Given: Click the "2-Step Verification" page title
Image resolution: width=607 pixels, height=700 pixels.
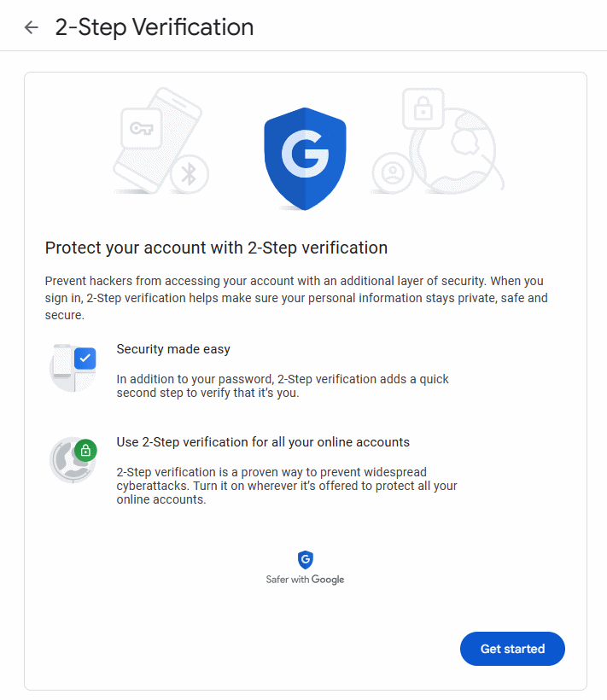Looking at the screenshot, I should (x=155, y=27).
